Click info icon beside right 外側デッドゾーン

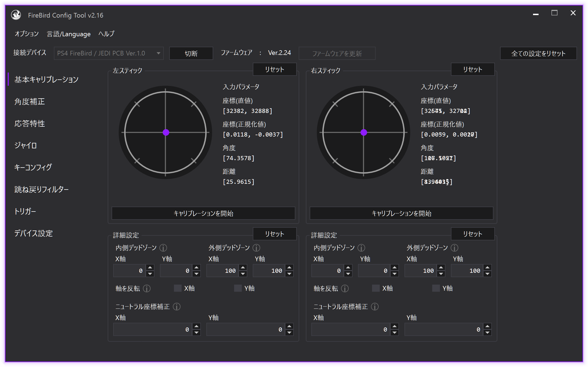tap(454, 248)
